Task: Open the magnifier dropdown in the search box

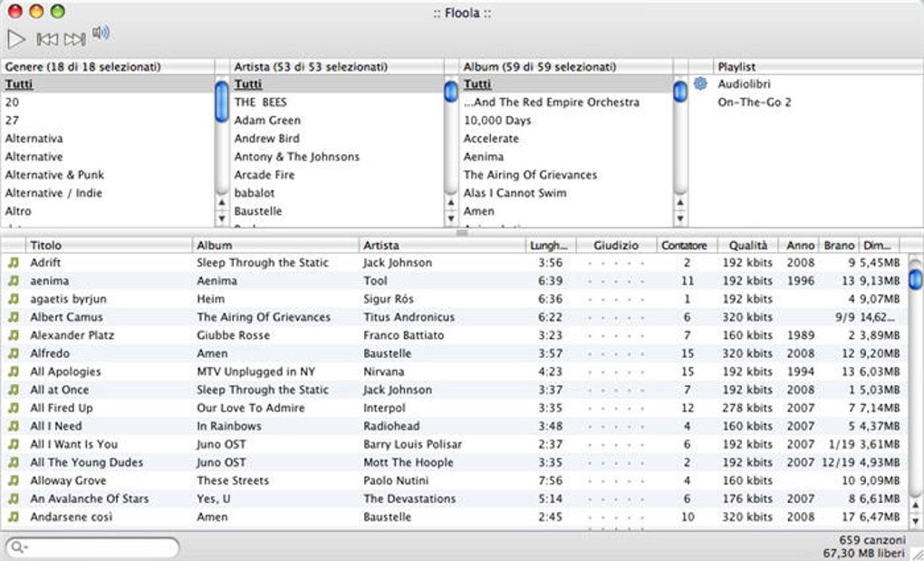Action: pyautogui.click(x=17, y=547)
